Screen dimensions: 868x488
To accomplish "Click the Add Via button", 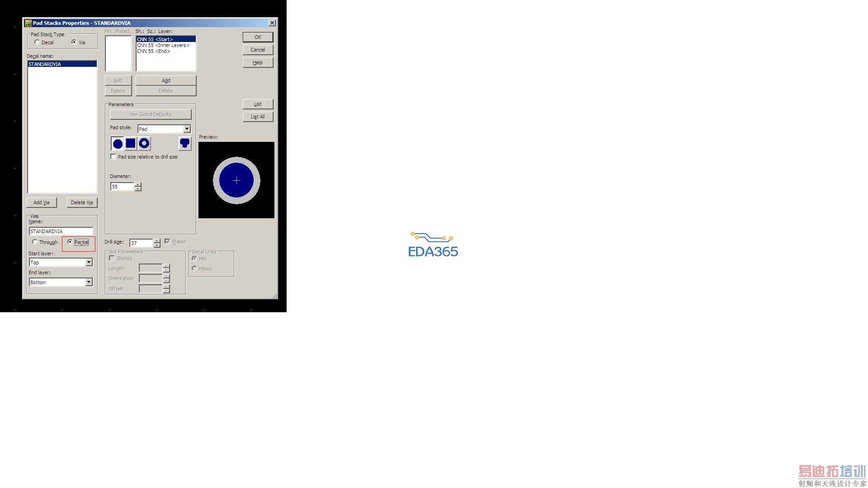I will click(x=42, y=202).
